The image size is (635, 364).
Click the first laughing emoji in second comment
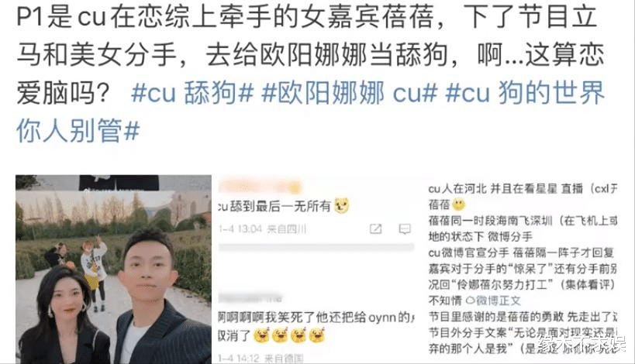pos(261,335)
